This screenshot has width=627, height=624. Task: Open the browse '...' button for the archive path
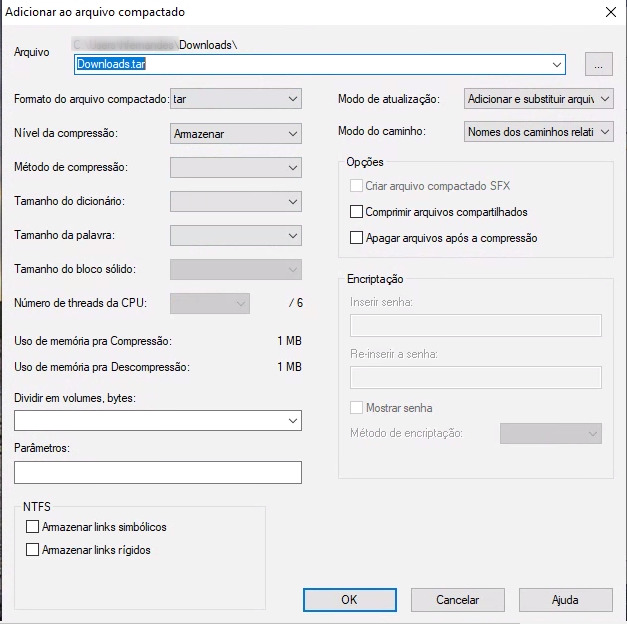point(599,64)
